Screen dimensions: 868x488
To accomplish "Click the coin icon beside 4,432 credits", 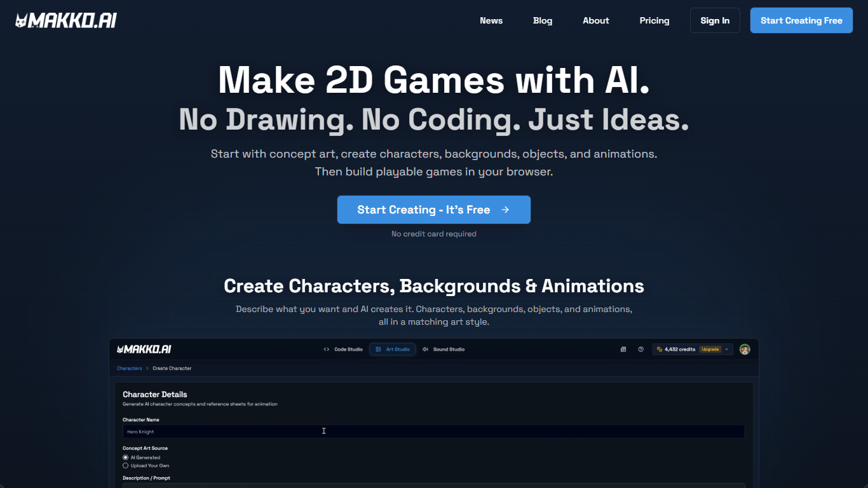I will pos(660,349).
